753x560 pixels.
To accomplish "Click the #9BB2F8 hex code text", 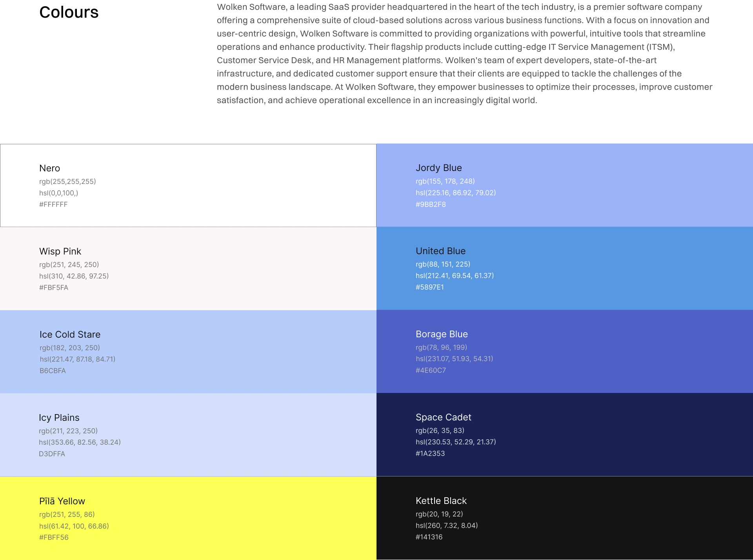I will pos(431,204).
